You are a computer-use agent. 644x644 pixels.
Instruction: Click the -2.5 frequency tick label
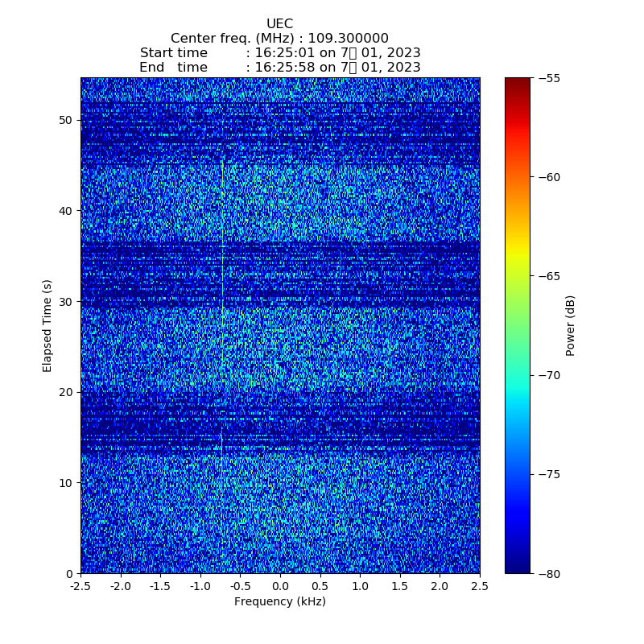click(x=80, y=587)
